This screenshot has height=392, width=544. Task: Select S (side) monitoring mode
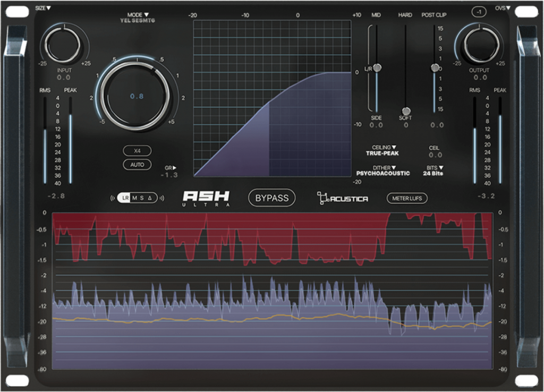(x=142, y=198)
